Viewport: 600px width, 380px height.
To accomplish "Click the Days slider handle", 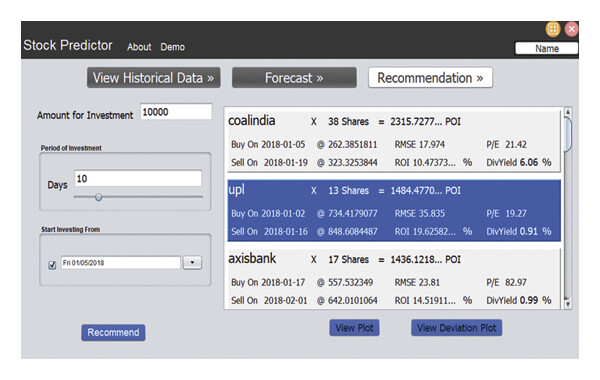I will click(x=98, y=197).
